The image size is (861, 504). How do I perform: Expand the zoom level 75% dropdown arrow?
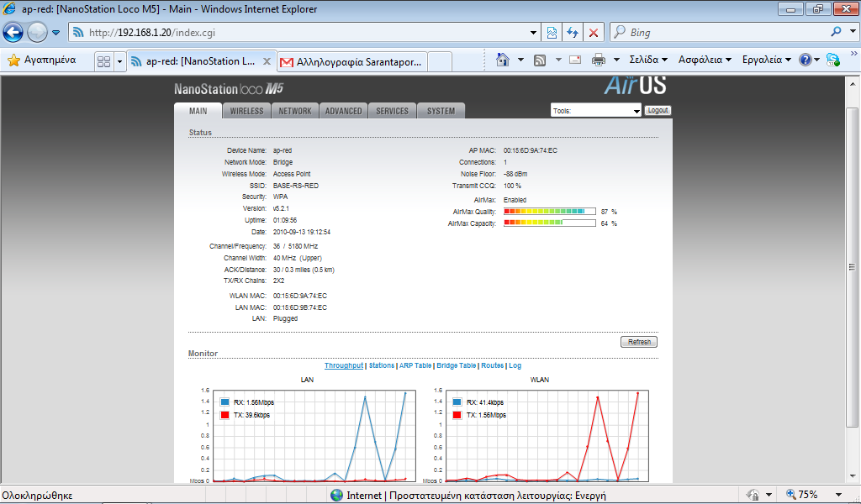pos(838,495)
